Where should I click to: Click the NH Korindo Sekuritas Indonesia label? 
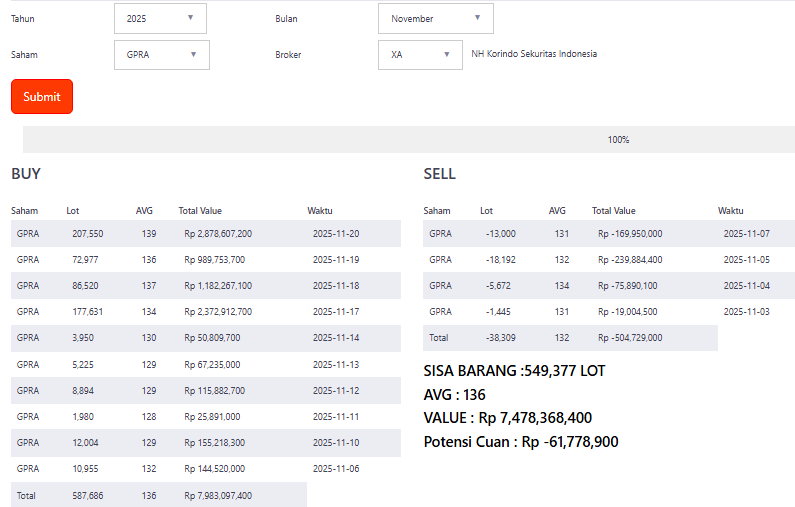(x=534, y=54)
